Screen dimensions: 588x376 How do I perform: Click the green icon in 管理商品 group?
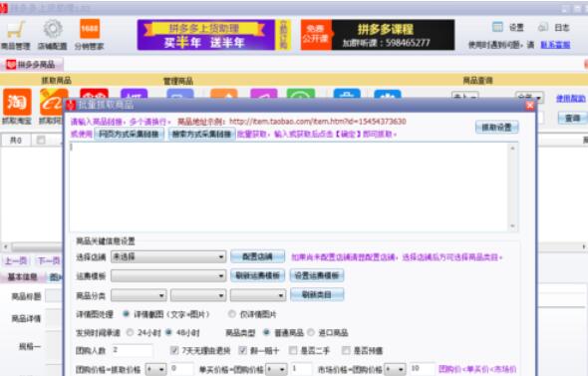pos(301,94)
